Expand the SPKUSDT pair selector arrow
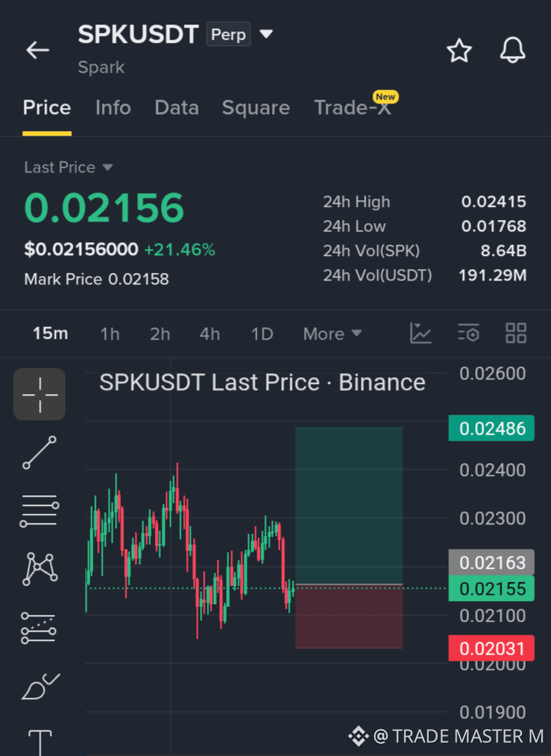This screenshot has height=756, width=551. (266, 34)
